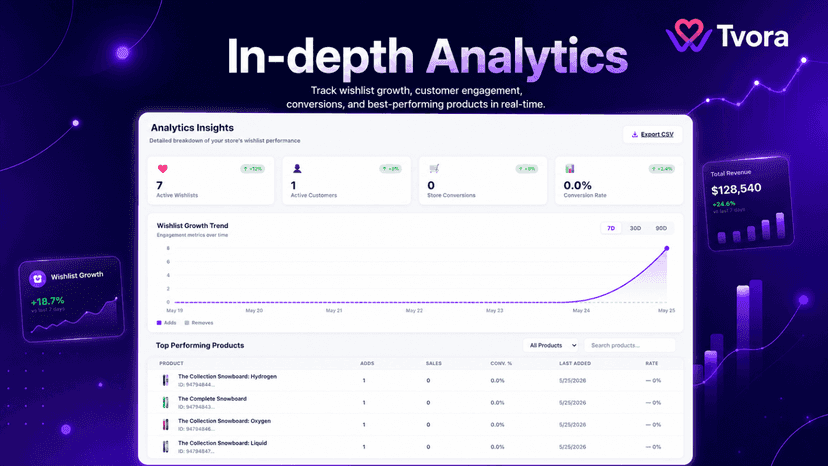This screenshot has height=466, width=828.
Task: Click the Active Wishlists count 7
Action: (x=159, y=185)
